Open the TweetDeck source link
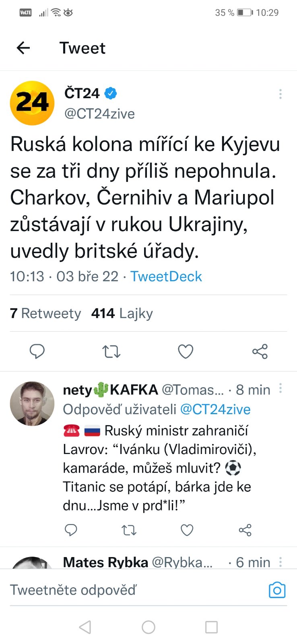297x644 pixels. click(166, 277)
